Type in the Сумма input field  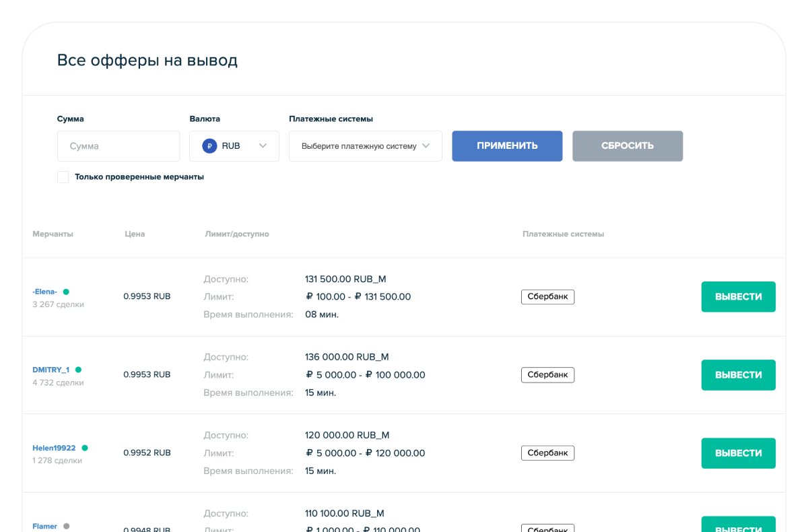tap(119, 146)
